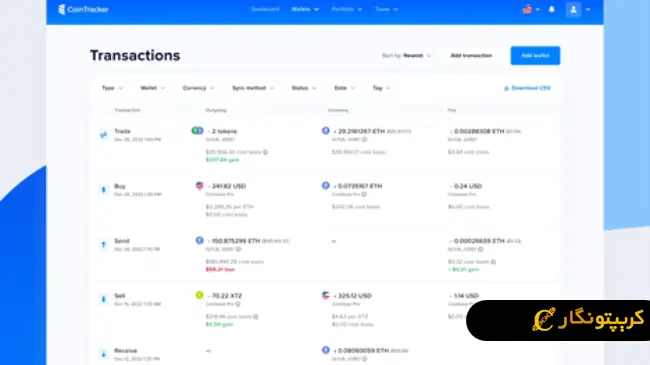
Task: Click ETH icon in Send outgoing
Action: [x=199, y=240]
